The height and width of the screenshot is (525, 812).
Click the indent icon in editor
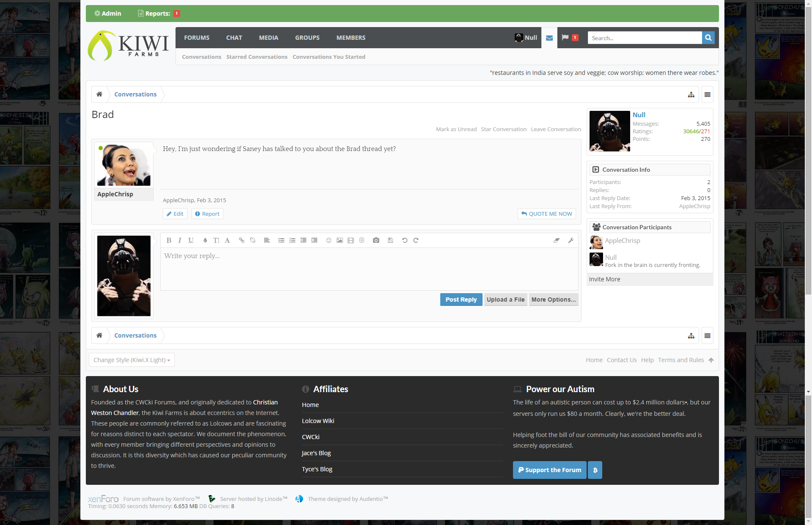tap(314, 240)
